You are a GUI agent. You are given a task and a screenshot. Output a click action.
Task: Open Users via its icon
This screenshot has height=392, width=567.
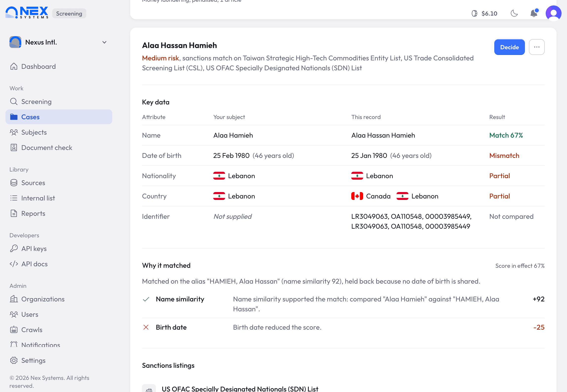tap(14, 314)
